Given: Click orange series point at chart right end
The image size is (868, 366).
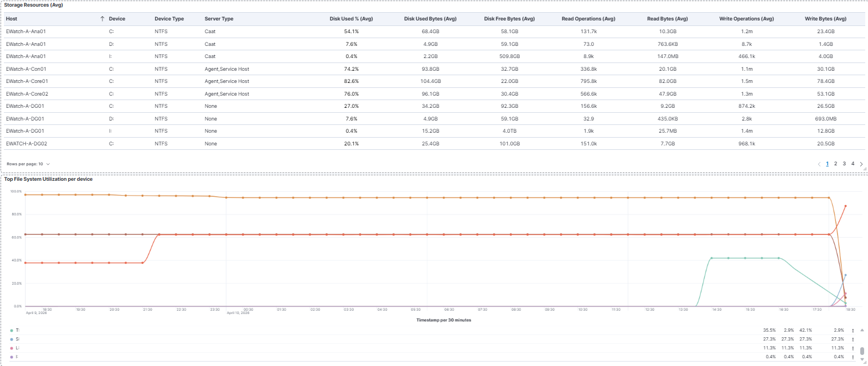Looking at the screenshot, I should 845,206.
